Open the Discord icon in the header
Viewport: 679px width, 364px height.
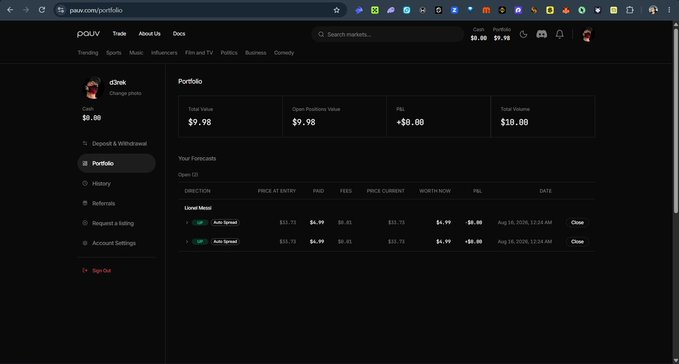(x=541, y=34)
